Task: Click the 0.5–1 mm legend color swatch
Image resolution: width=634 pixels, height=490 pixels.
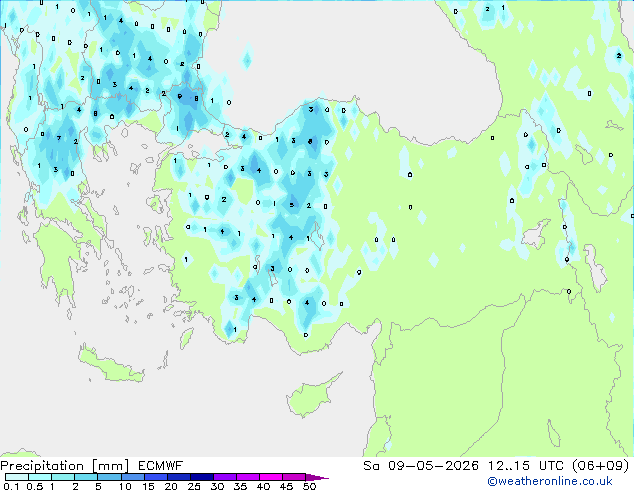Action: click(40, 477)
